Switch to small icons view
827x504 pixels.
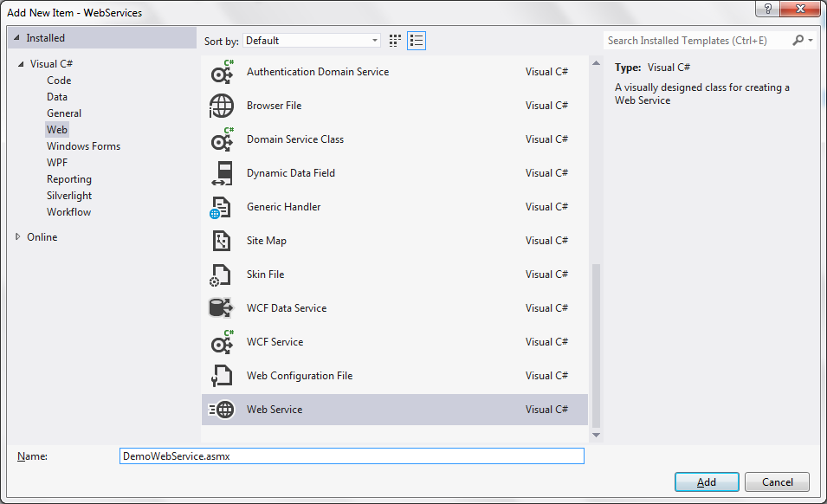coord(396,41)
